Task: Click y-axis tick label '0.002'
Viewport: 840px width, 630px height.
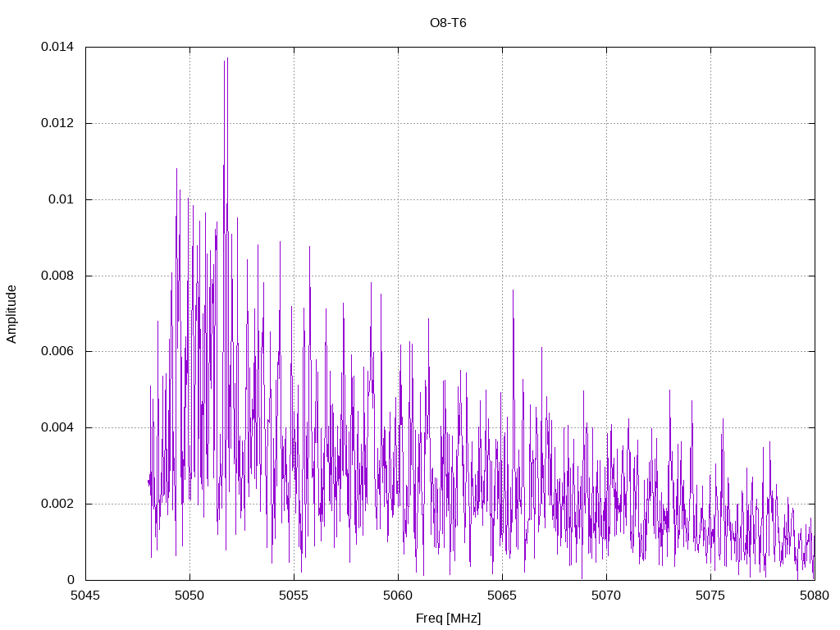Action: (x=57, y=504)
